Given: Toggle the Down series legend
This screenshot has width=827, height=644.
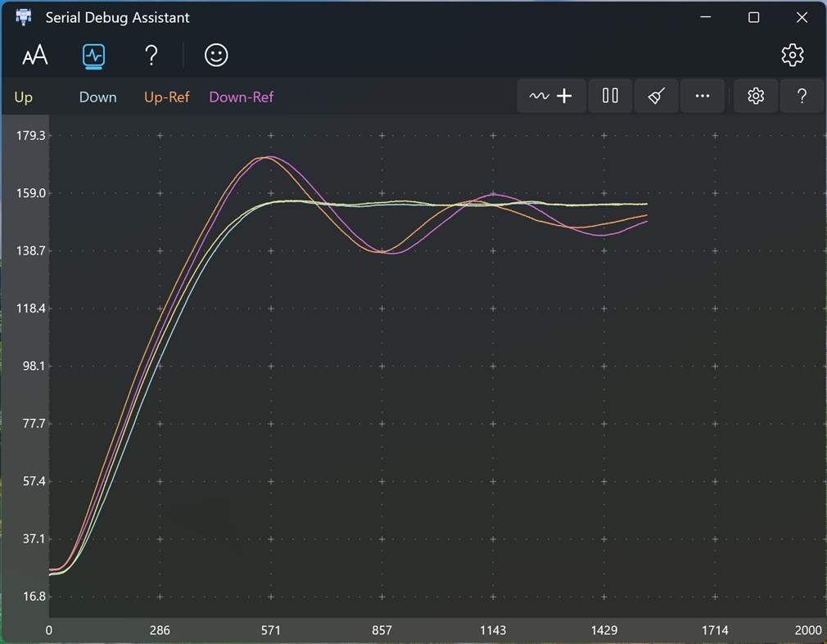Looking at the screenshot, I should (x=97, y=97).
